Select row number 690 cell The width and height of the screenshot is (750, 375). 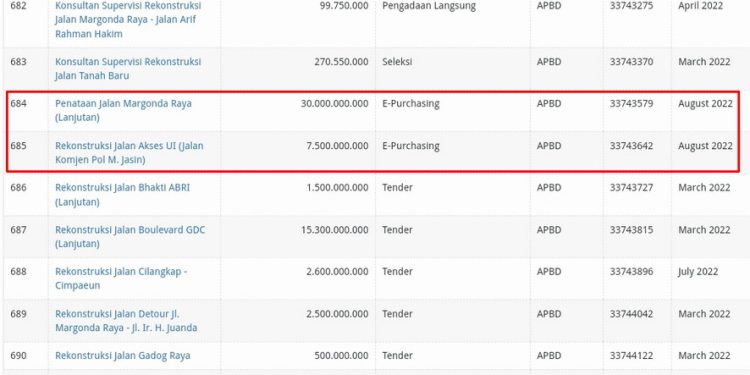pyautogui.click(x=18, y=355)
